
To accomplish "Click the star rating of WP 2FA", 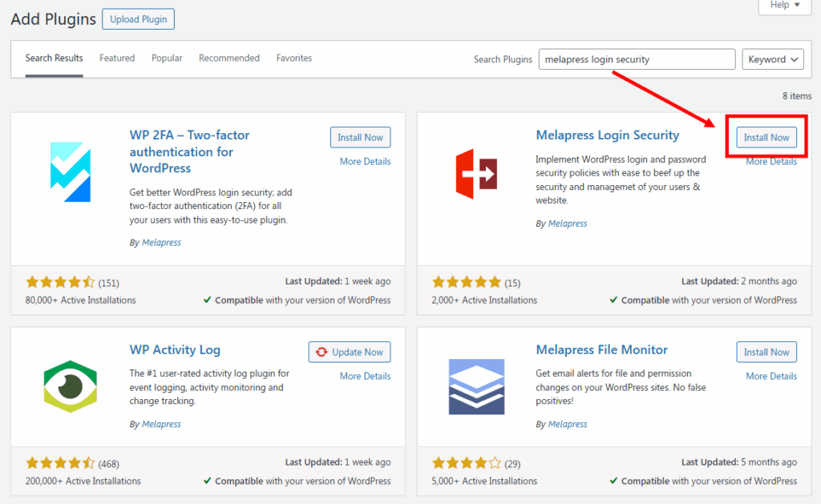I will (x=60, y=283).
